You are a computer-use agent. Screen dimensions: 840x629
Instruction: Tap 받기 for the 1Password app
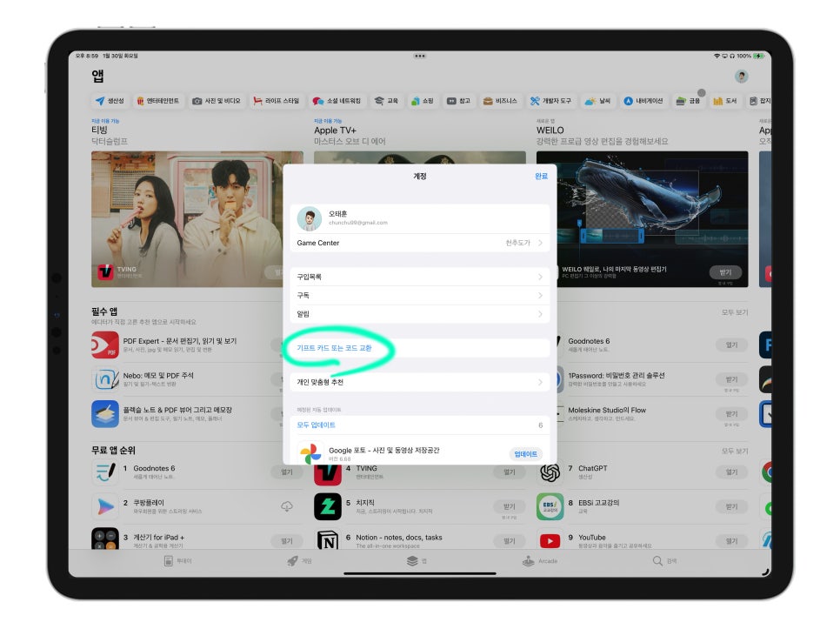click(x=732, y=379)
